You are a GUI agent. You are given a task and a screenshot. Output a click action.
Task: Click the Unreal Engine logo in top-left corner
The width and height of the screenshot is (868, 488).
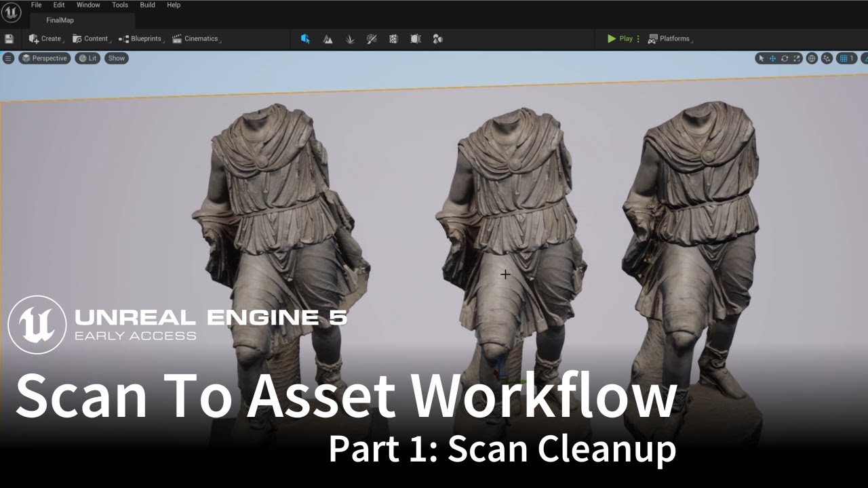pyautogui.click(x=11, y=13)
